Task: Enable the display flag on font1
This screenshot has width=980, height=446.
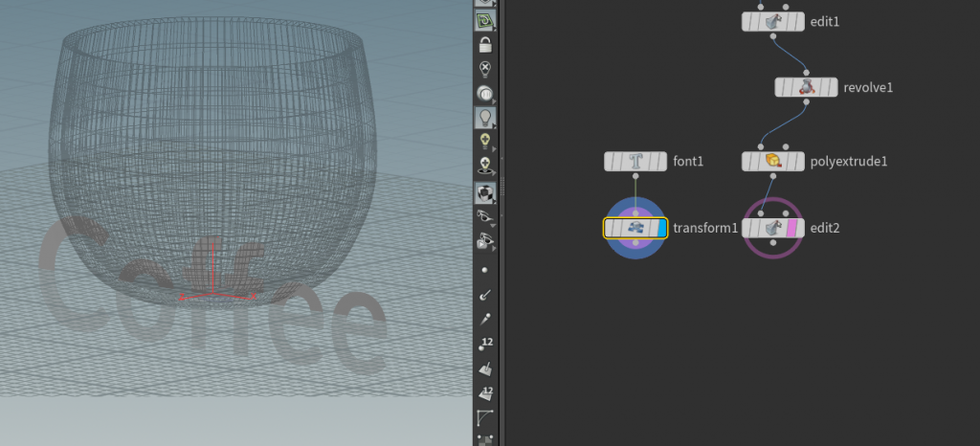Action: pos(662,161)
